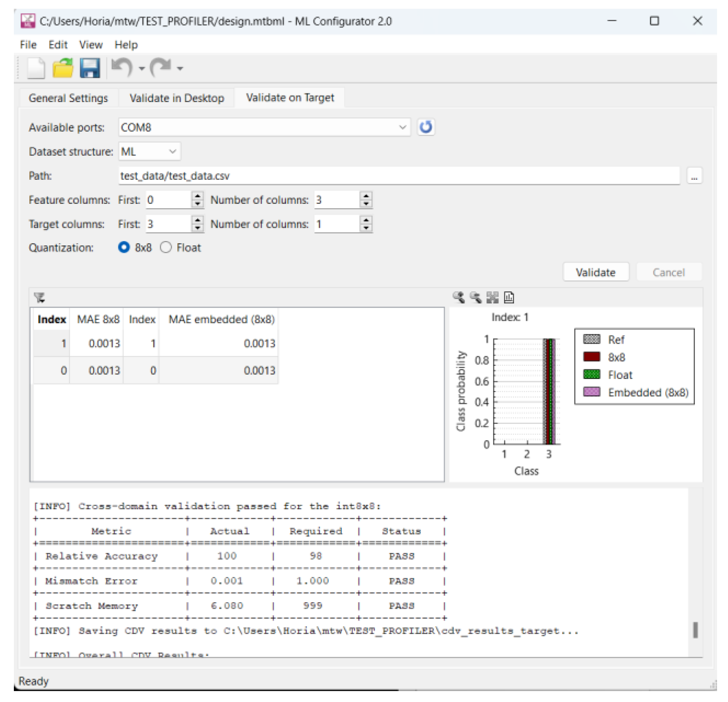Zoom out on the class probability chart

[475, 297]
